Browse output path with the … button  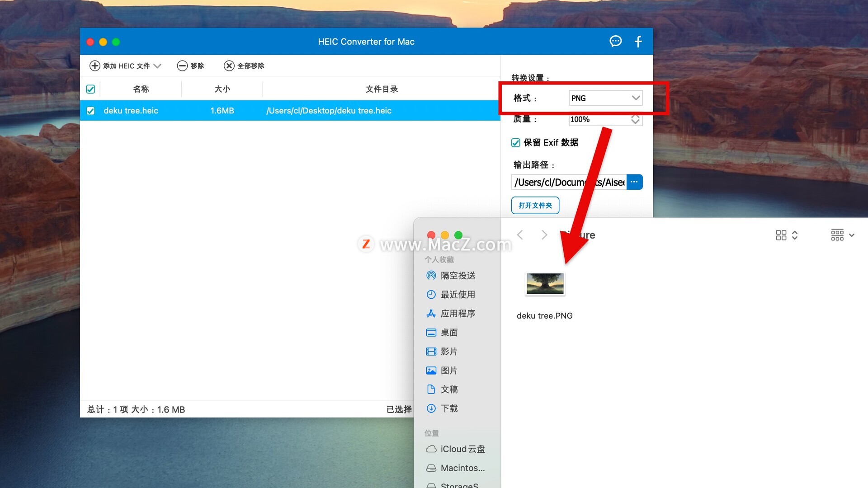634,182
